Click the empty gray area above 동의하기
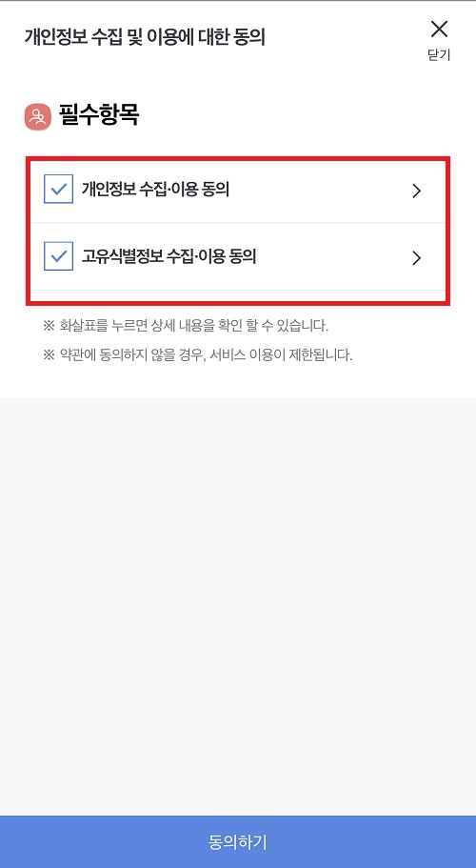Image resolution: width=476 pixels, height=868 pixels. pos(238,606)
